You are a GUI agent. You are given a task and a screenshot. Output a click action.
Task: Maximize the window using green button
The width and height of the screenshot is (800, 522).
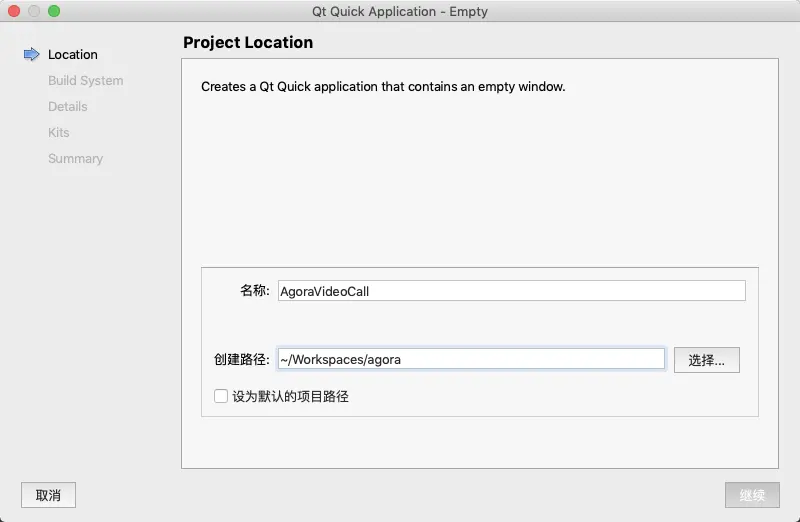coord(54,11)
